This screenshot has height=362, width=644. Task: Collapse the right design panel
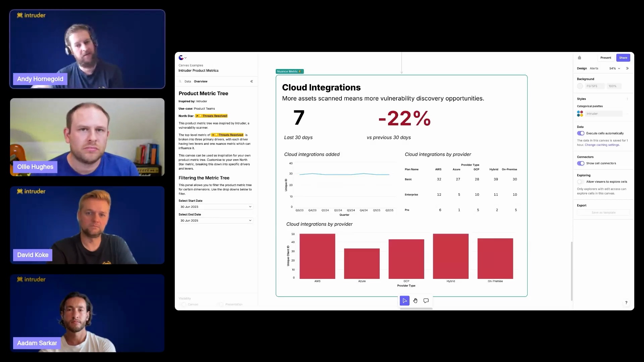(x=627, y=68)
